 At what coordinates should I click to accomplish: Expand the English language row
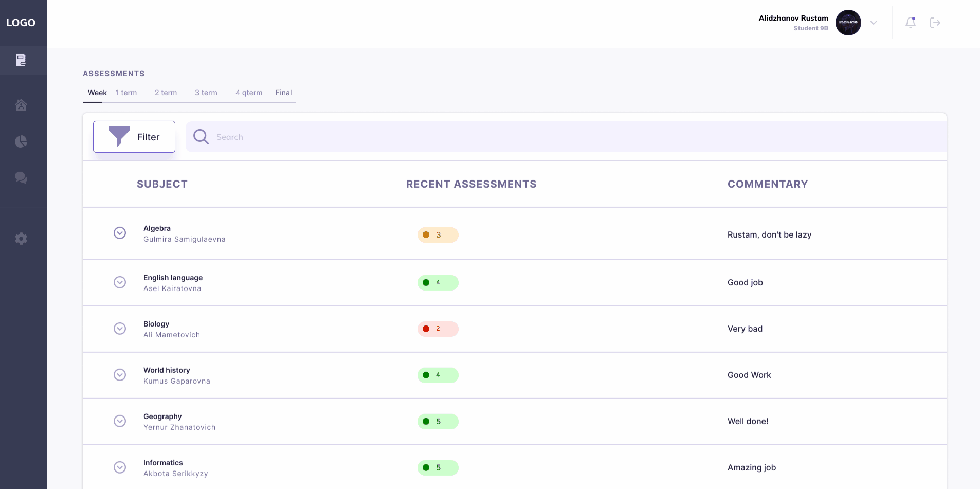point(120,282)
